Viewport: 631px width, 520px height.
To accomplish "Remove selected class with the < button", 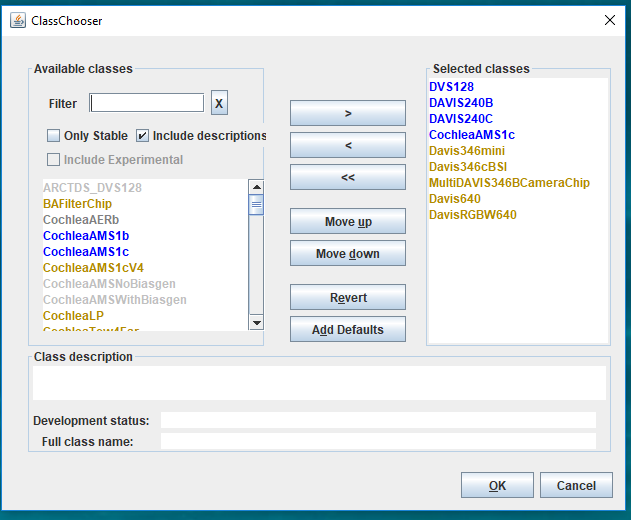I will coord(348,145).
